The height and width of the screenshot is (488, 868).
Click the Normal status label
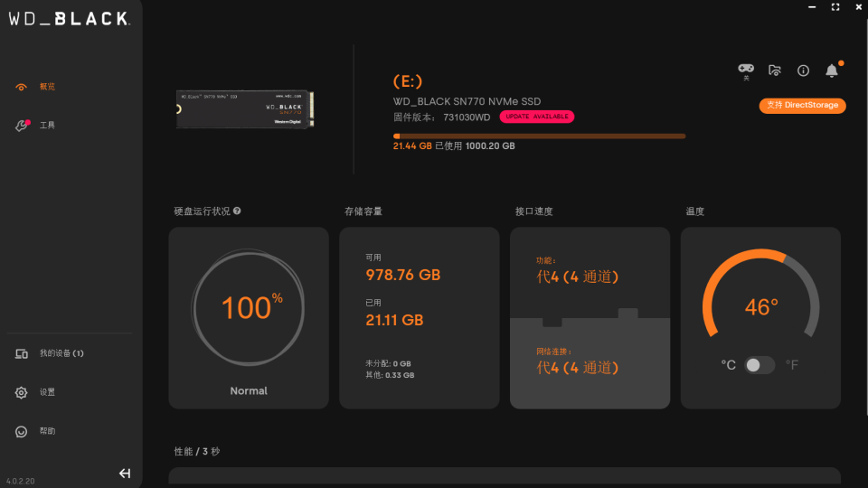(249, 391)
